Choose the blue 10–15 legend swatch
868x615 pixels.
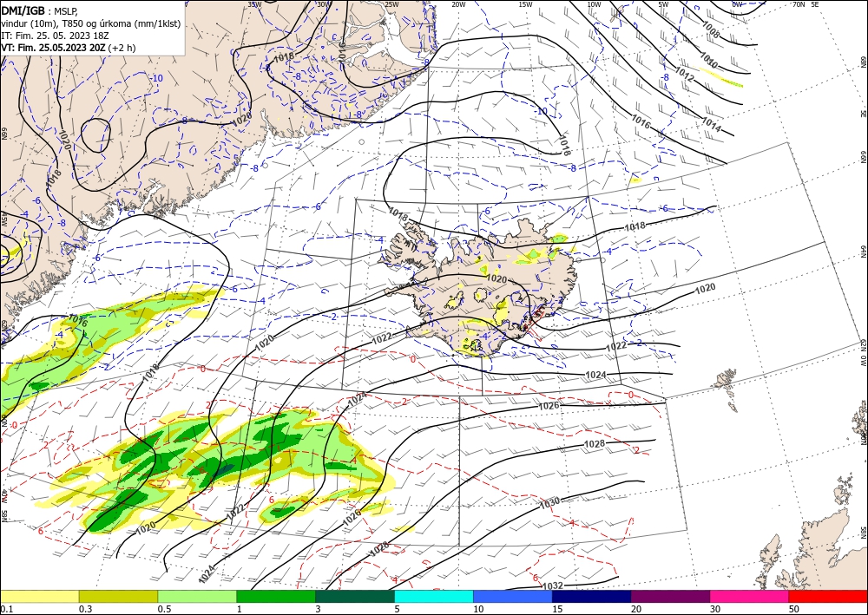pyautogui.click(x=513, y=596)
